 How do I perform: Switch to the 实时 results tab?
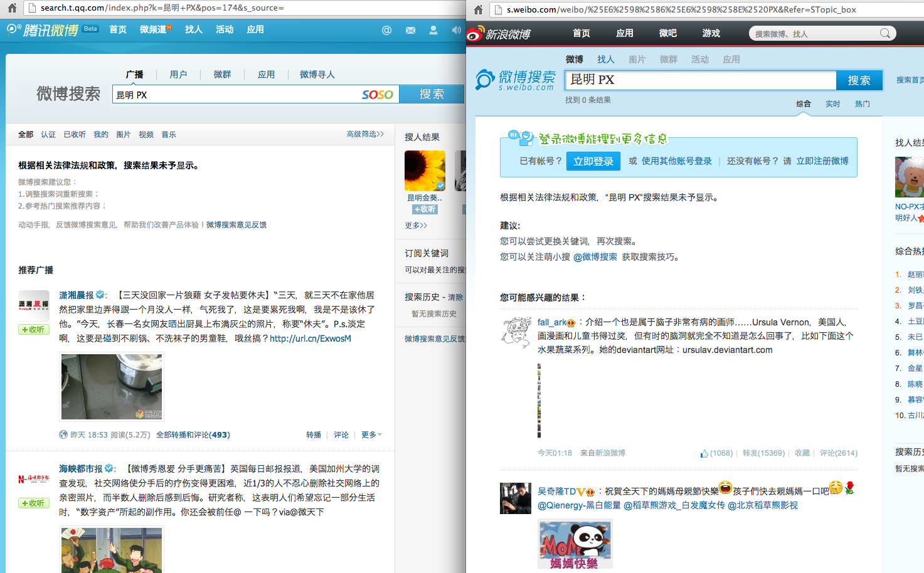point(833,104)
